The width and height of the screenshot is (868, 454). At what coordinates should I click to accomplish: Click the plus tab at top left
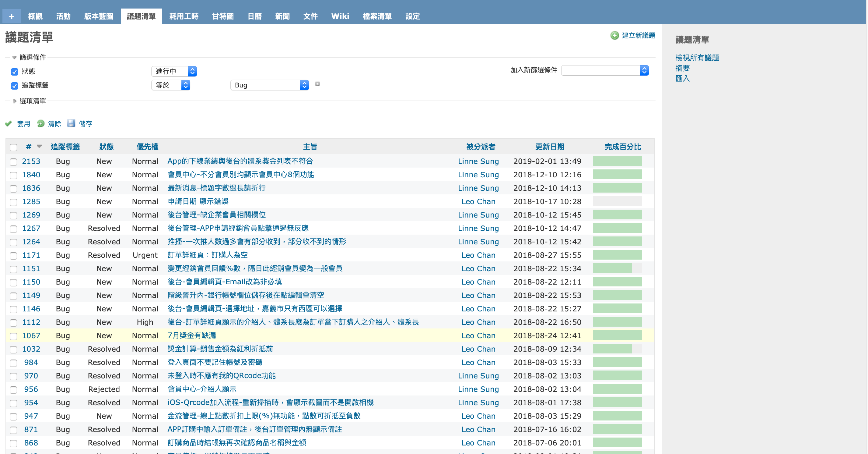(x=12, y=16)
